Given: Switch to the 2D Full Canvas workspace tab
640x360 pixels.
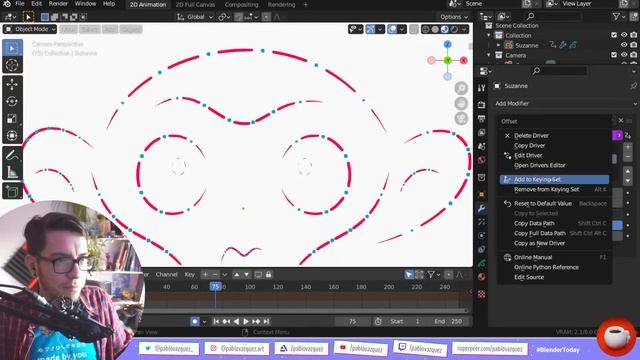Looking at the screenshot, I should (195, 4).
